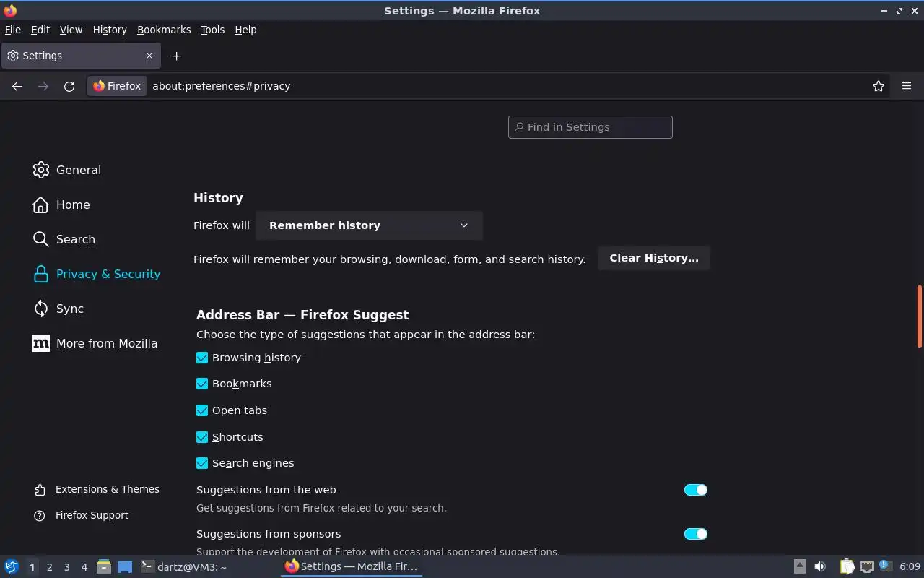The image size is (924, 578).
Task: Click the removable media tray icon
Action: pyautogui.click(x=799, y=566)
